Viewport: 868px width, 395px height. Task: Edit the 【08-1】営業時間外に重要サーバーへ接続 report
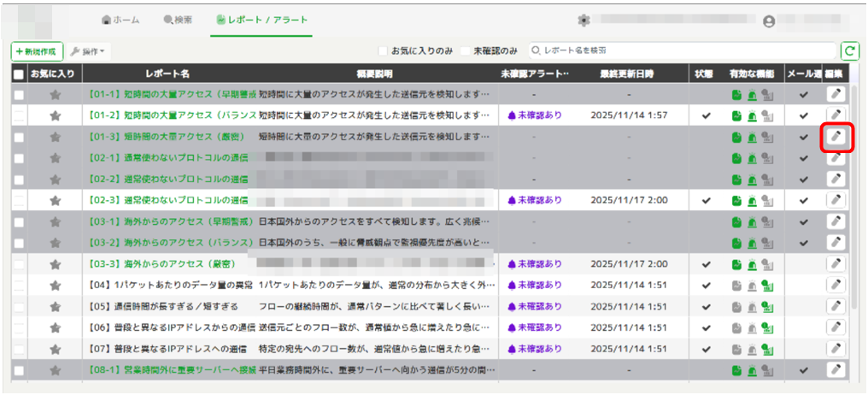836,370
